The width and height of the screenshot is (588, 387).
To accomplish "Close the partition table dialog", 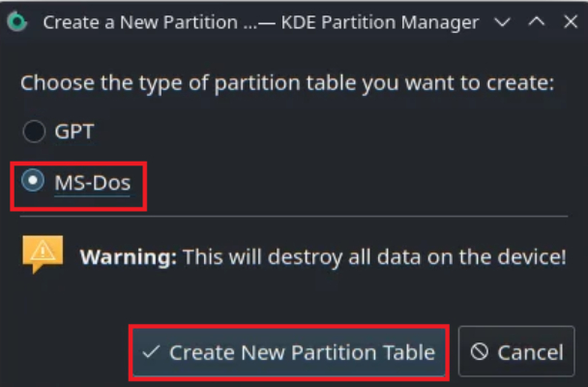I will click(x=571, y=21).
